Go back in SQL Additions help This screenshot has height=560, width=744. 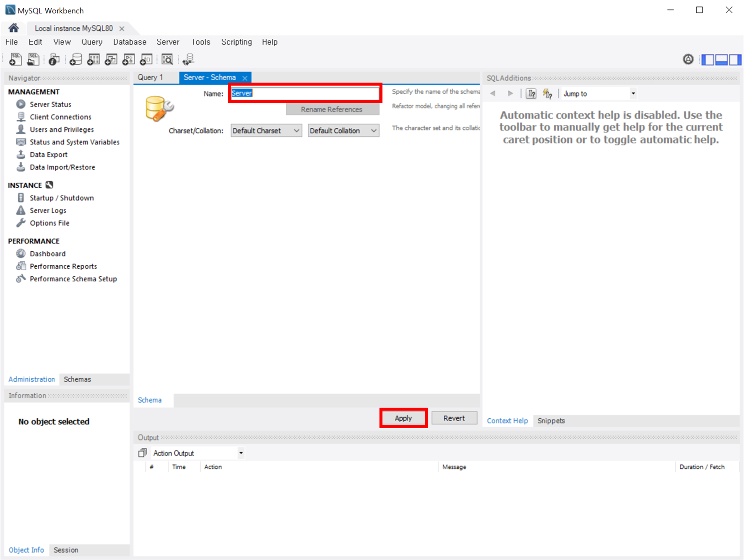[493, 93]
